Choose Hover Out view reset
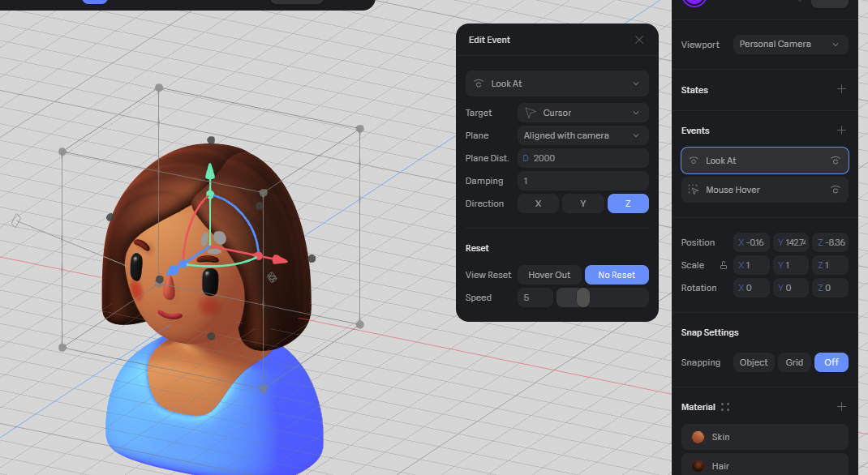Viewport: 868px width, 475px height. tap(549, 275)
